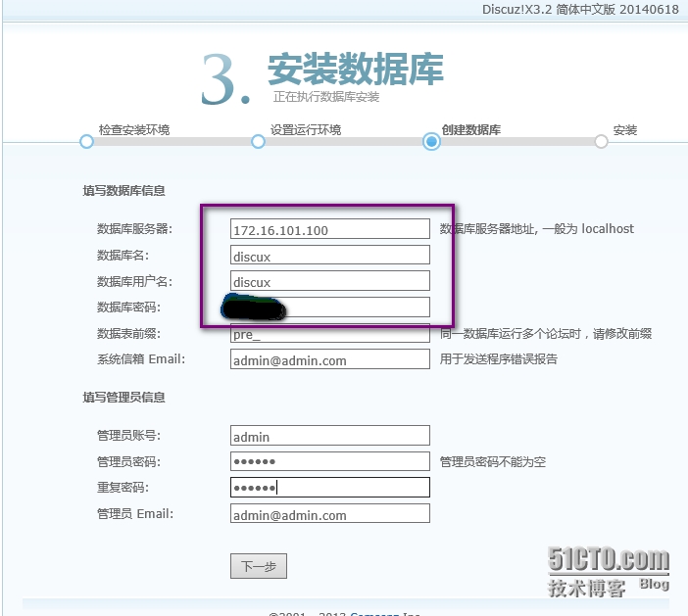This screenshot has width=688, height=616.
Task: Click the database password field
Action: pos(330,307)
